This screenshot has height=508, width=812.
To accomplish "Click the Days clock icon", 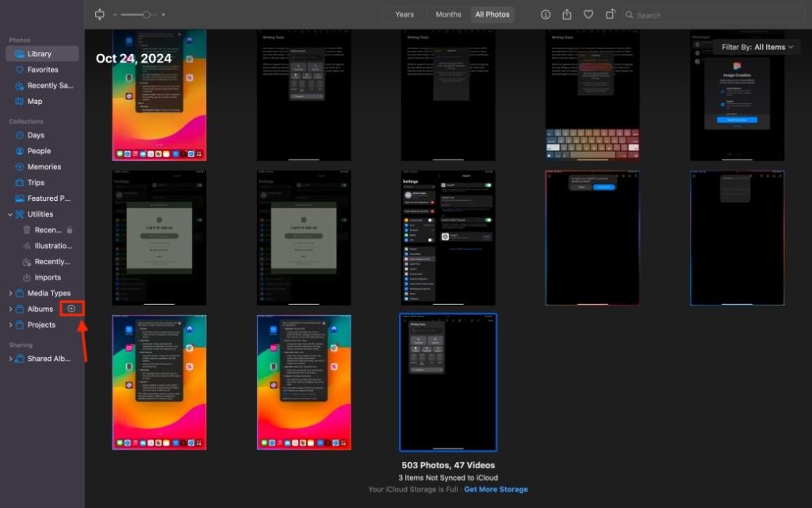I will tap(20, 135).
